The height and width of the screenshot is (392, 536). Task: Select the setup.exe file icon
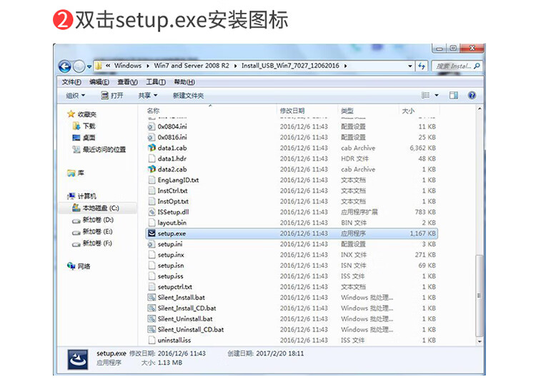[x=152, y=233]
